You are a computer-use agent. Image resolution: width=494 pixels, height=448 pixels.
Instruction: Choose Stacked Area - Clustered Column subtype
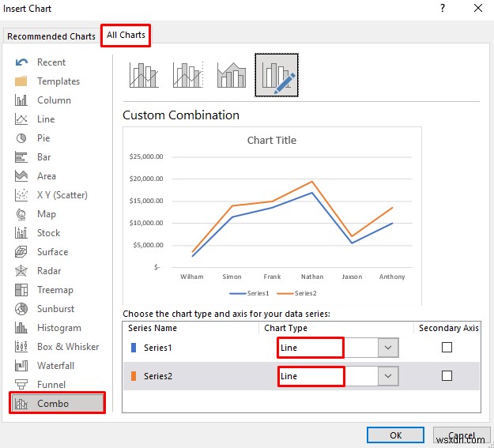(232, 75)
